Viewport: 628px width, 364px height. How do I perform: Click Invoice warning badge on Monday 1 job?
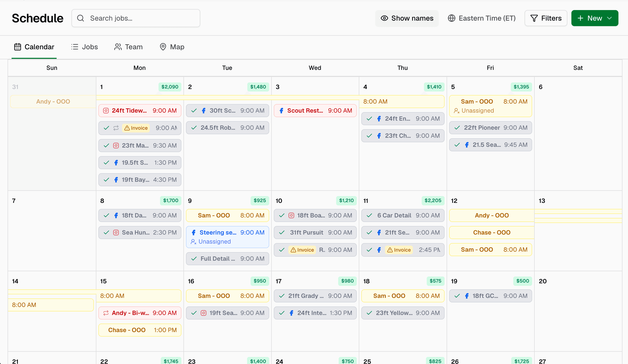click(x=136, y=128)
